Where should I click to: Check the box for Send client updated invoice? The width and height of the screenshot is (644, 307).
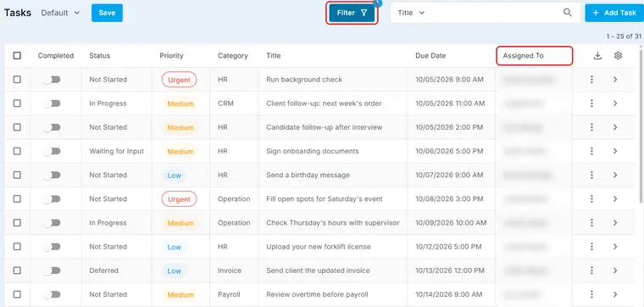(17, 271)
